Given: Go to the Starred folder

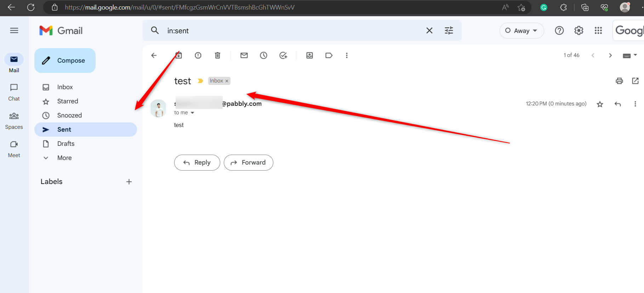Looking at the screenshot, I should tap(68, 101).
